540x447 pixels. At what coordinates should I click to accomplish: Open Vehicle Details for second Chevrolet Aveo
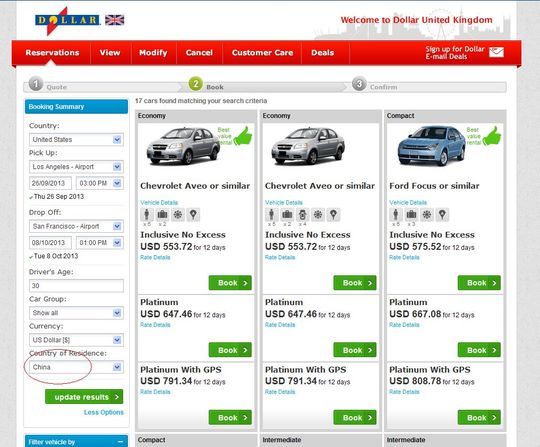point(284,202)
